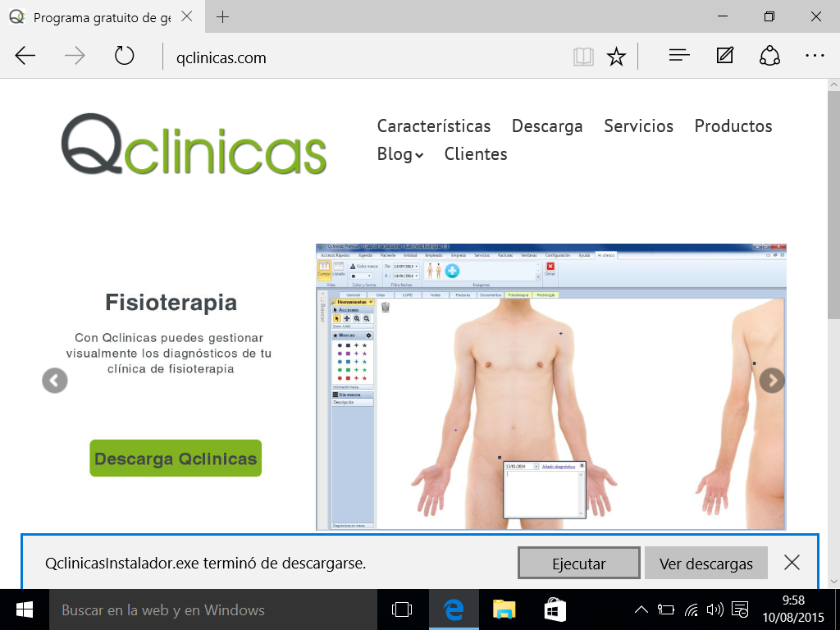This screenshot has height=630, width=840.
Task: Advance to next carousel slide
Action: [x=772, y=381]
